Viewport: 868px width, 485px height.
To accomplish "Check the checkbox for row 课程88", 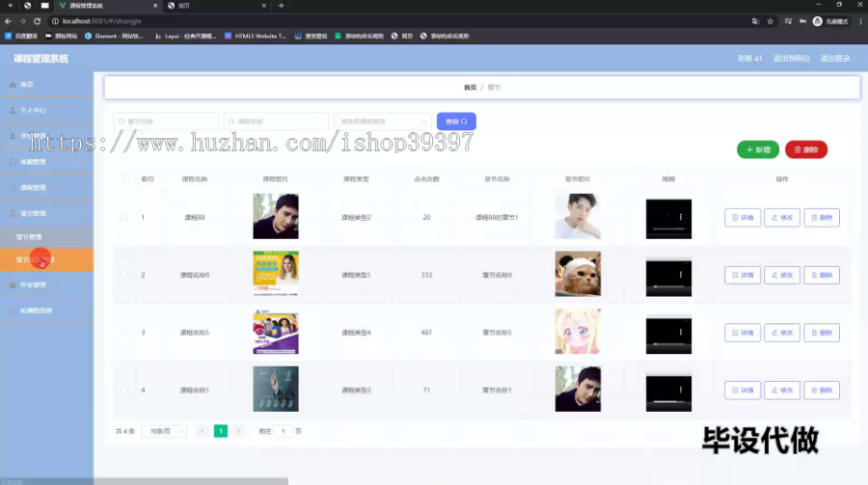I will pos(125,218).
